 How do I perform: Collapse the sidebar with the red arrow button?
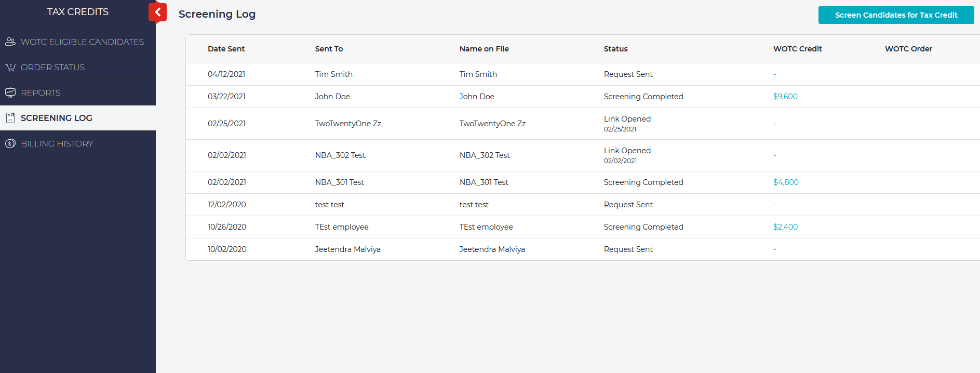tap(158, 12)
